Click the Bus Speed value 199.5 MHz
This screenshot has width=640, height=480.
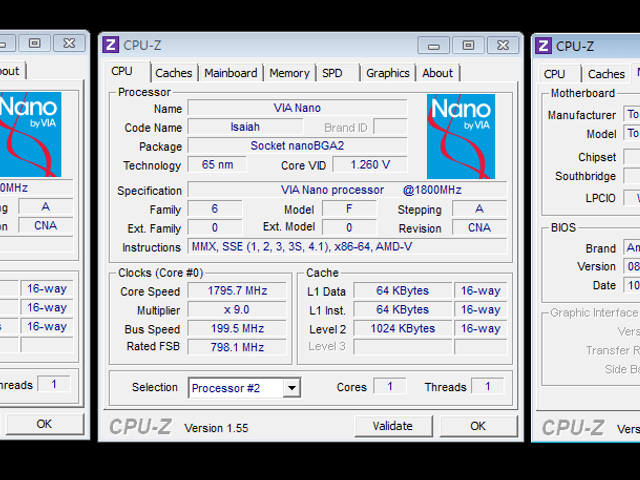pyautogui.click(x=237, y=329)
